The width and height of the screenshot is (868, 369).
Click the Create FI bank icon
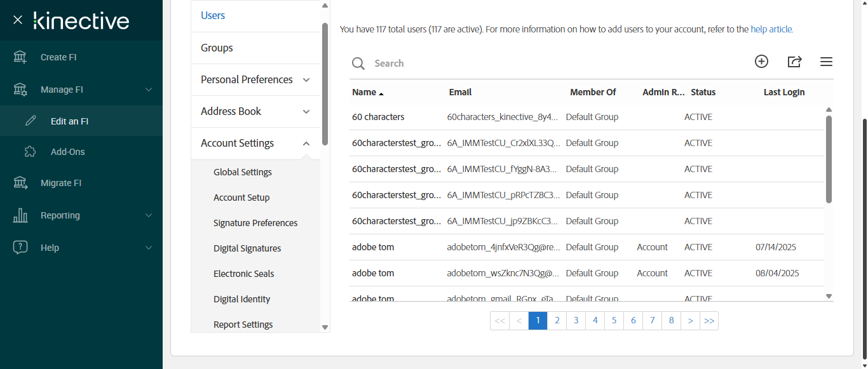[x=20, y=57]
